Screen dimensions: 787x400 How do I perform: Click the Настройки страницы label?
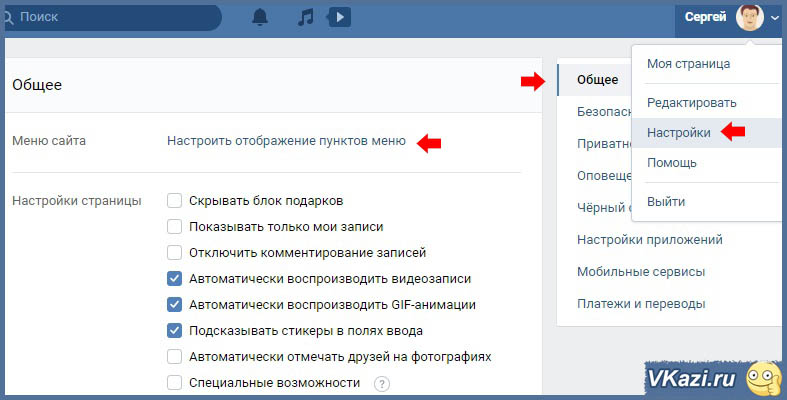click(77, 201)
